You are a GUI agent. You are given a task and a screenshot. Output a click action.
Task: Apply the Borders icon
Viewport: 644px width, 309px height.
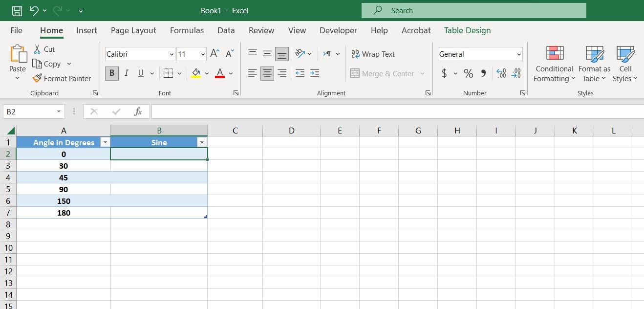168,73
